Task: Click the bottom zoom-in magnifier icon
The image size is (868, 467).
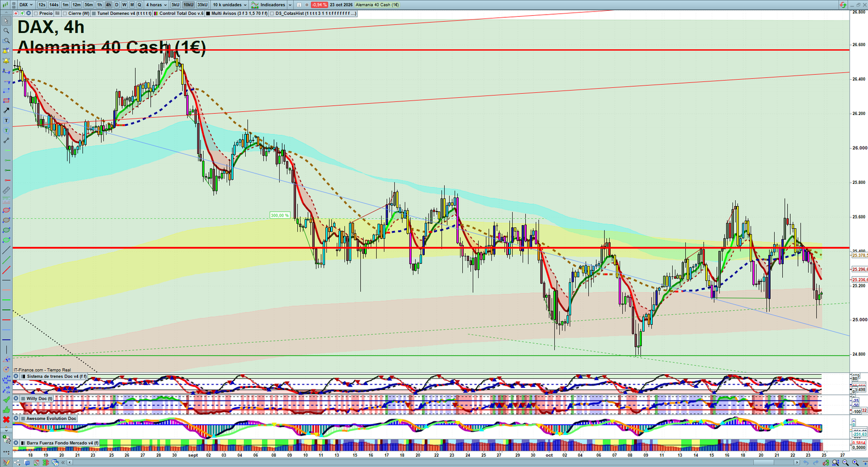Action: 855,463
